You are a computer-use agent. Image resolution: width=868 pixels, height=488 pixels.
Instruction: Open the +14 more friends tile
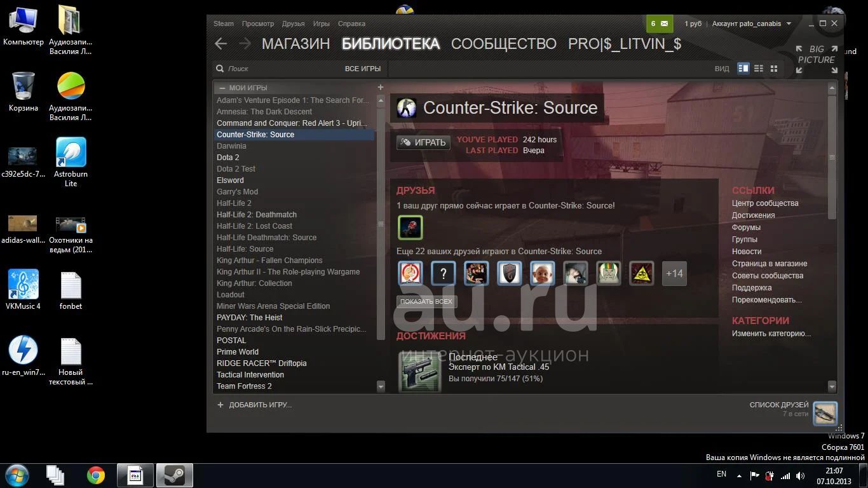click(x=674, y=273)
